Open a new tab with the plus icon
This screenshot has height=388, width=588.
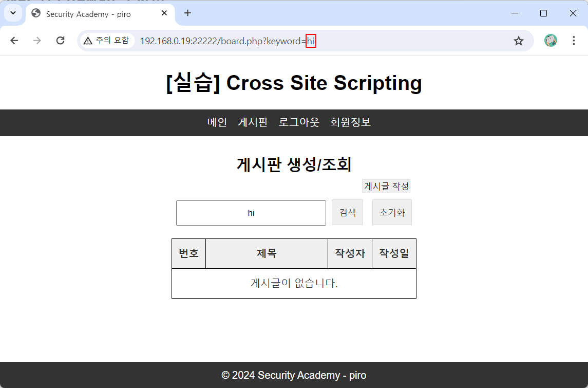pyautogui.click(x=188, y=13)
